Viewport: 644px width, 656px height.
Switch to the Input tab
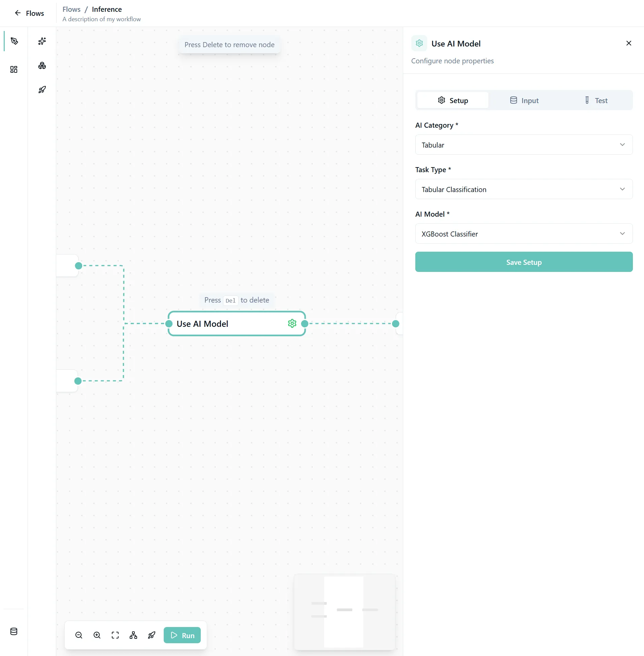(524, 100)
